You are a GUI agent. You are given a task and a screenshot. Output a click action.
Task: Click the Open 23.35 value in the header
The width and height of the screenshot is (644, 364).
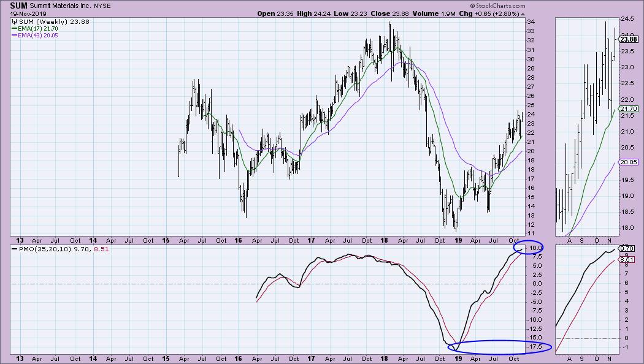pos(276,13)
